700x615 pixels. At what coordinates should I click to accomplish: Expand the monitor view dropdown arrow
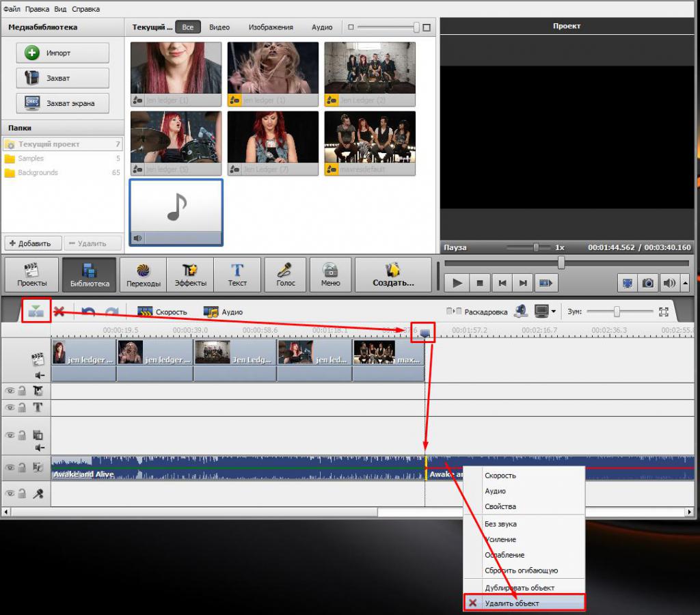point(554,311)
